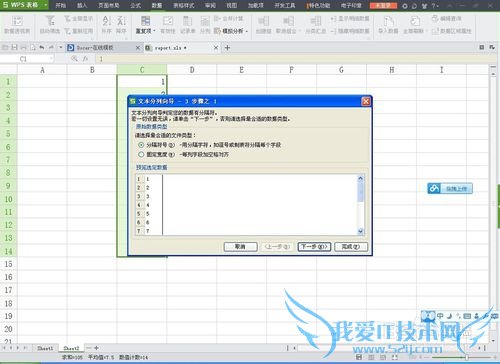Click the formula bar input field
500x364 pixels.
(295, 59)
